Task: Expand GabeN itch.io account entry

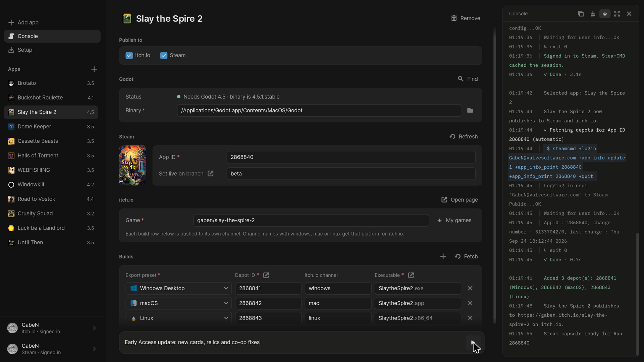Action: point(52,328)
